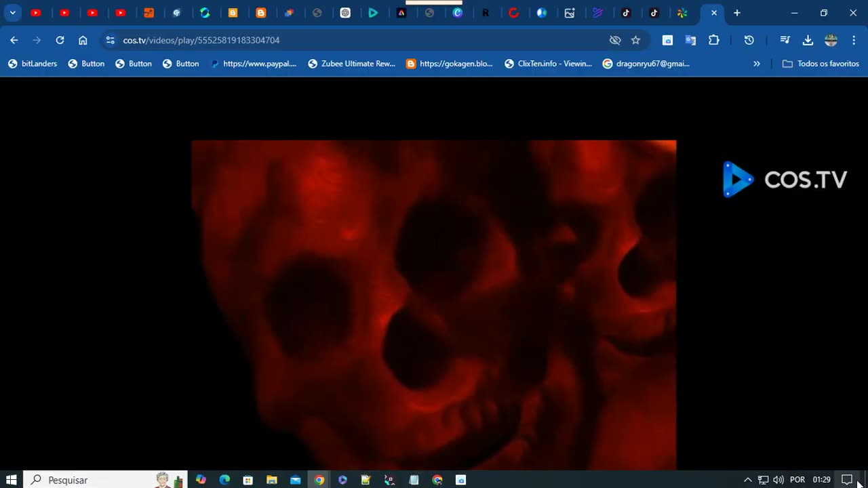Expand the tab search dropdown
This screenshot has width=868, height=488.
12,13
